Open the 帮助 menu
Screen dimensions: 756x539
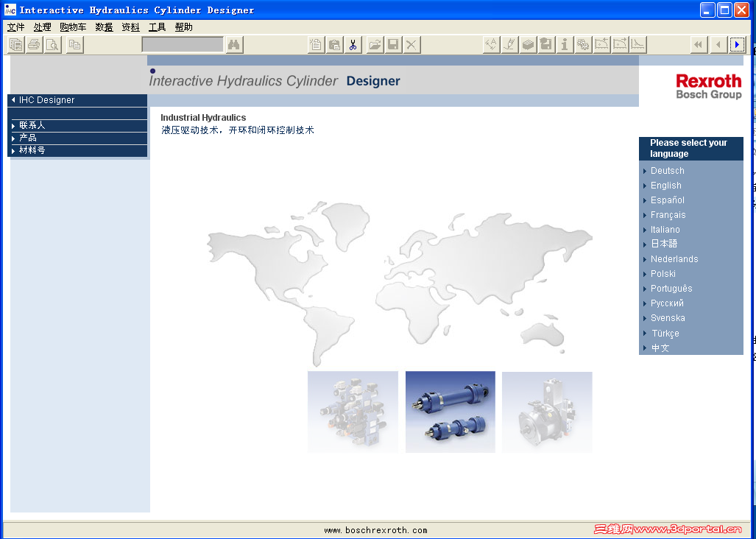184,27
